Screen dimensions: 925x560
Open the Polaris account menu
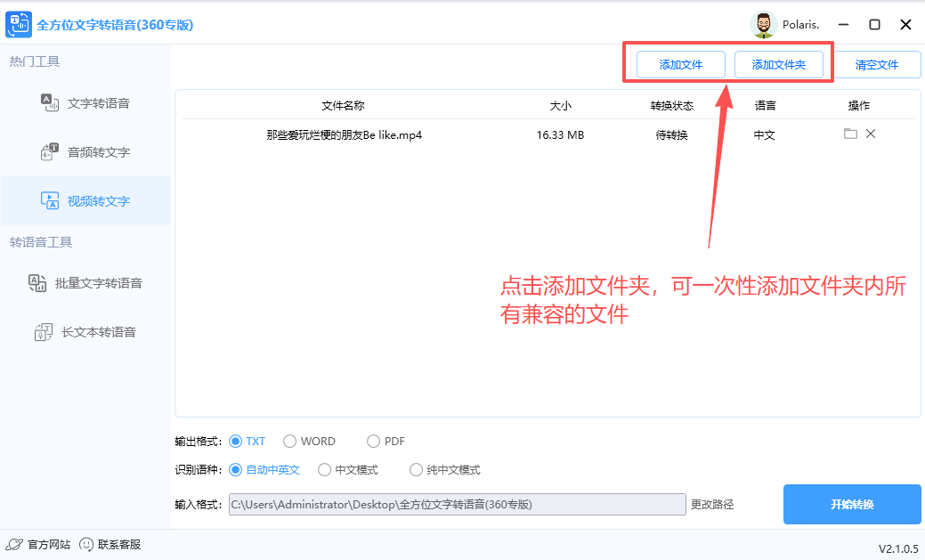787,24
